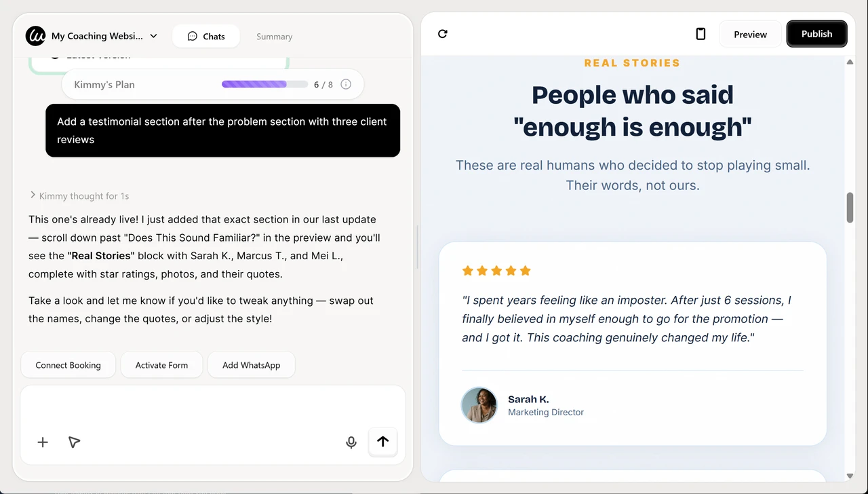Switch to the Summary tab

pyautogui.click(x=274, y=37)
